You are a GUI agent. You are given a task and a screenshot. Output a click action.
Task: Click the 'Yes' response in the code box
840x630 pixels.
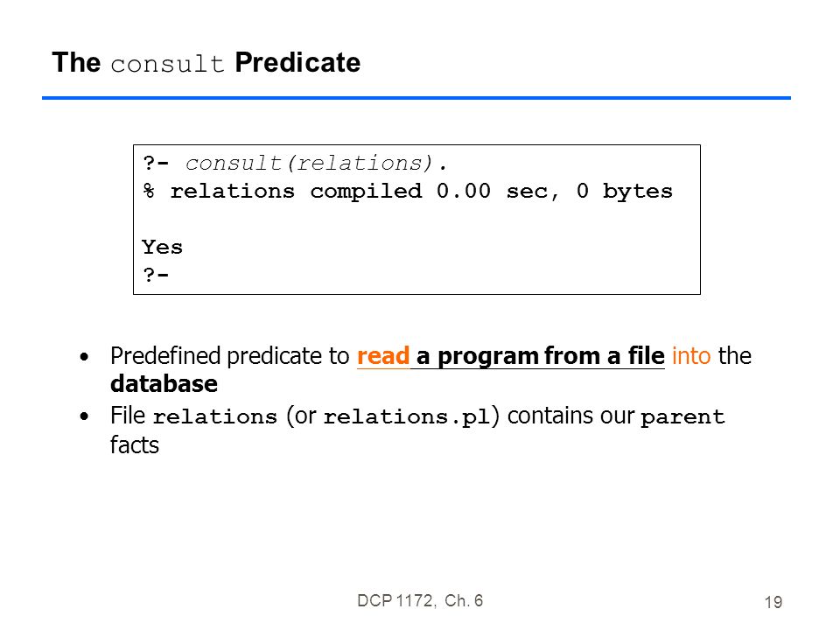[163, 247]
